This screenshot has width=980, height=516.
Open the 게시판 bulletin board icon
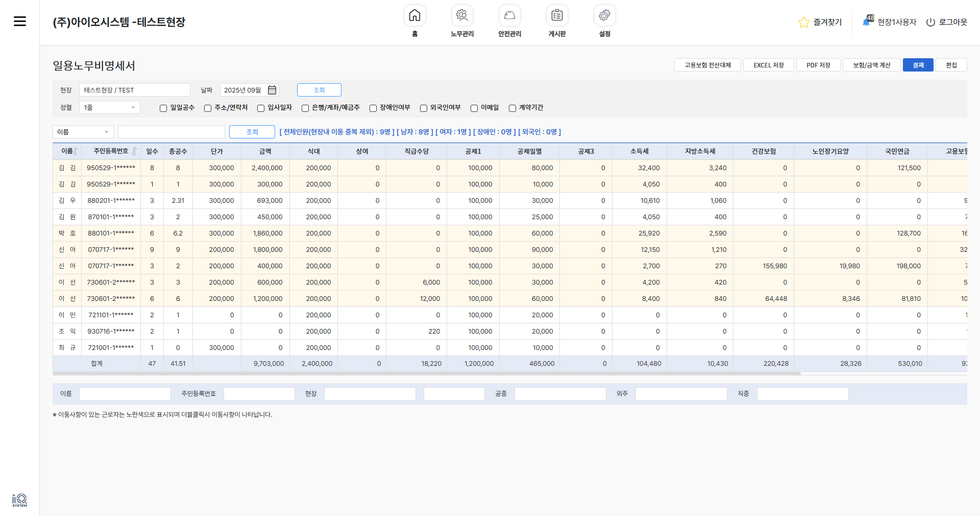[x=557, y=16]
